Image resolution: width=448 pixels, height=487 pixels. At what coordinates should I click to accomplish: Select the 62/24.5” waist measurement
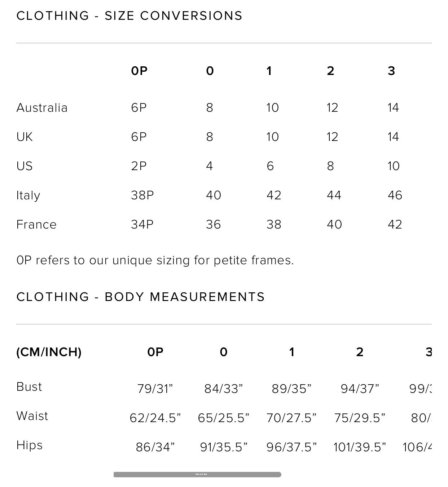155,418
